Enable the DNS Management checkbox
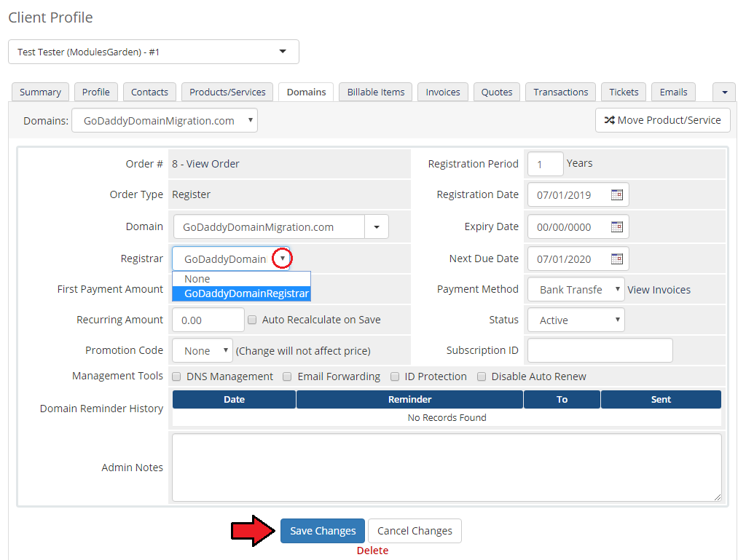 [x=176, y=376]
